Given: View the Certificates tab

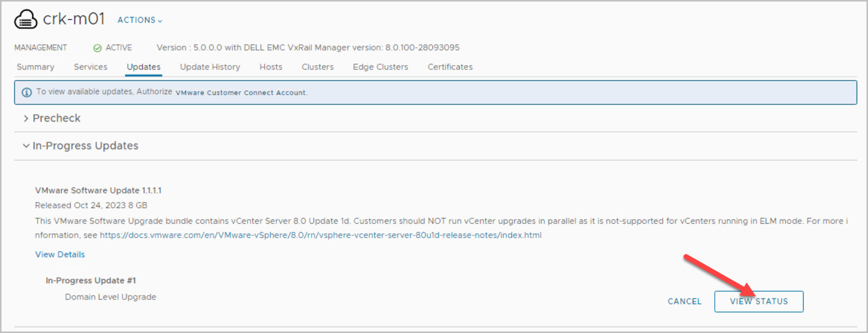Looking at the screenshot, I should tap(450, 67).
